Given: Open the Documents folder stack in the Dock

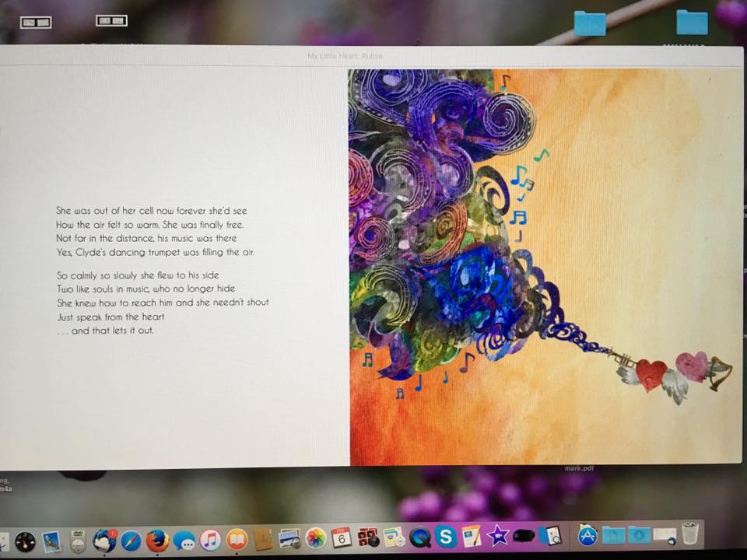Looking at the screenshot, I should [x=613, y=535].
